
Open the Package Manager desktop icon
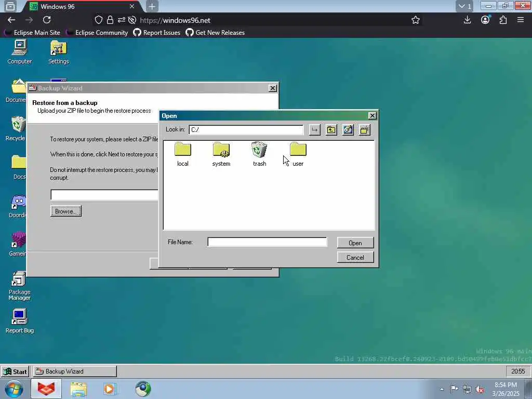[x=19, y=286]
